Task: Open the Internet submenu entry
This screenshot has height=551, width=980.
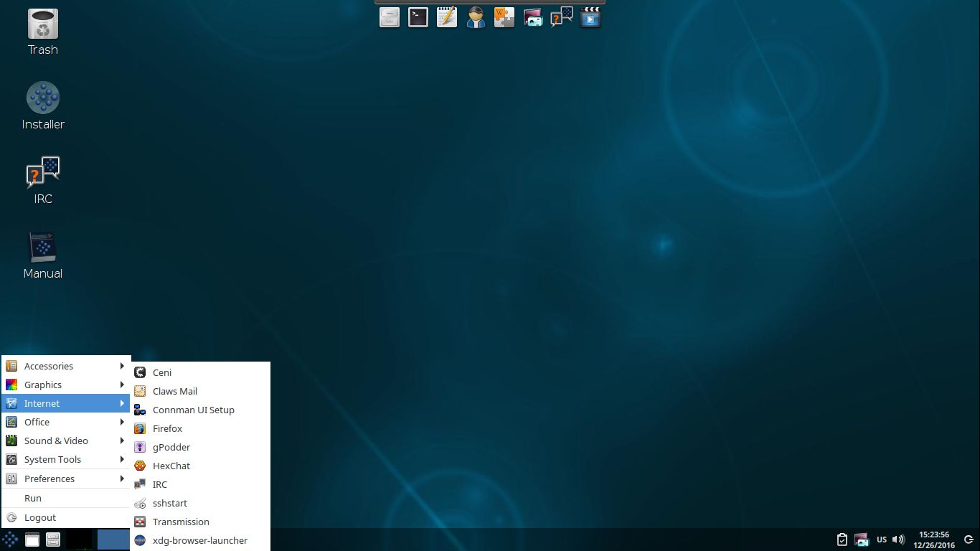Action: coord(66,403)
